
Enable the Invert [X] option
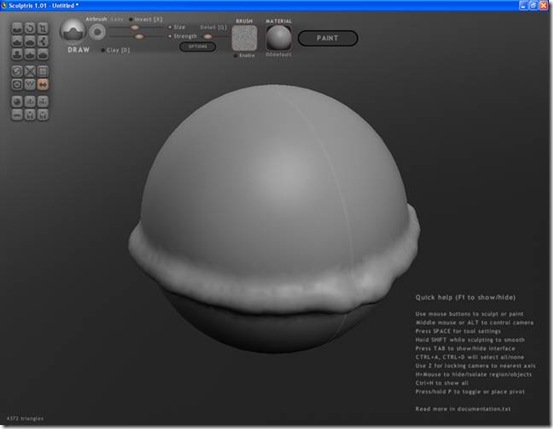click(145, 19)
